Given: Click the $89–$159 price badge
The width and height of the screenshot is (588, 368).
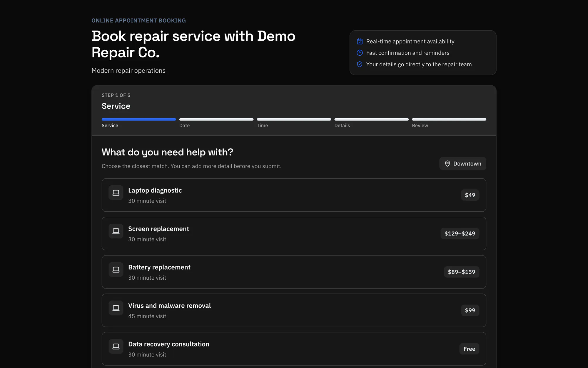Looking at the screenshot, I should tap(461, 272).
